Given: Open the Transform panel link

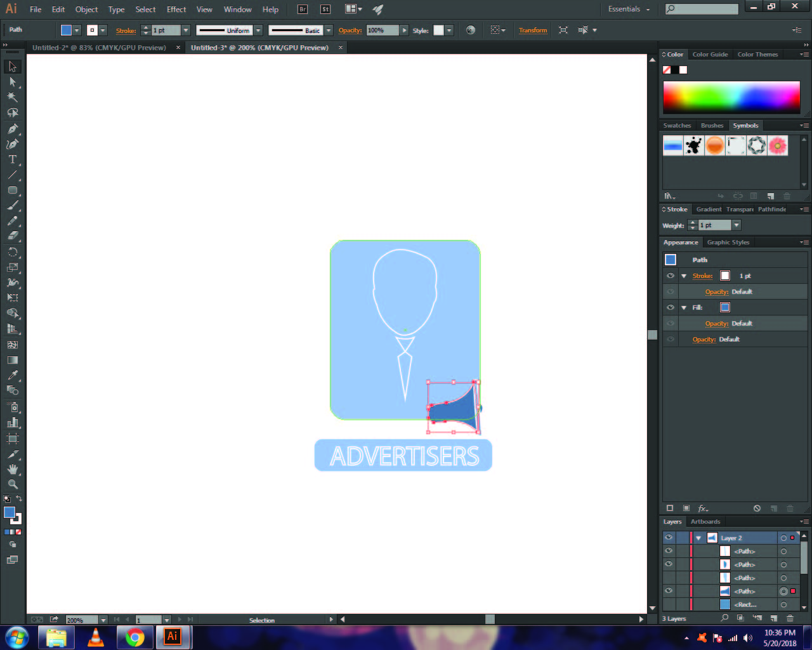Looking at the screenshot, I should click(533, 30).
